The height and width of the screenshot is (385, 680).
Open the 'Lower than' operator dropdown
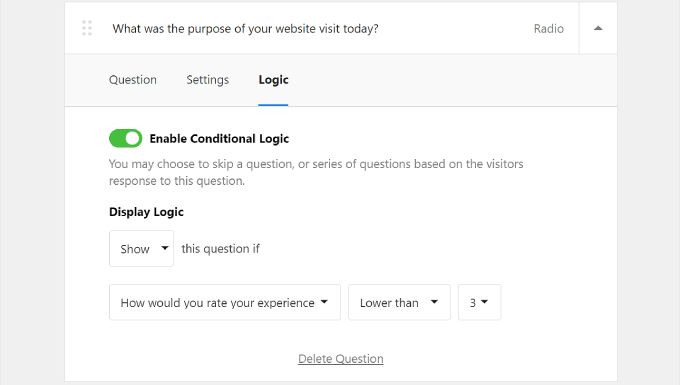[x=399, y=303]
